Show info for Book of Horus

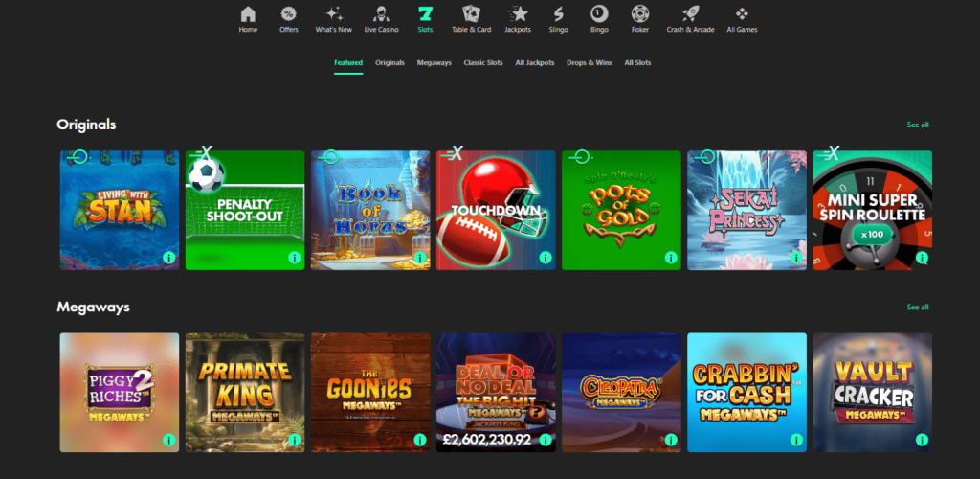pos(420,258)
